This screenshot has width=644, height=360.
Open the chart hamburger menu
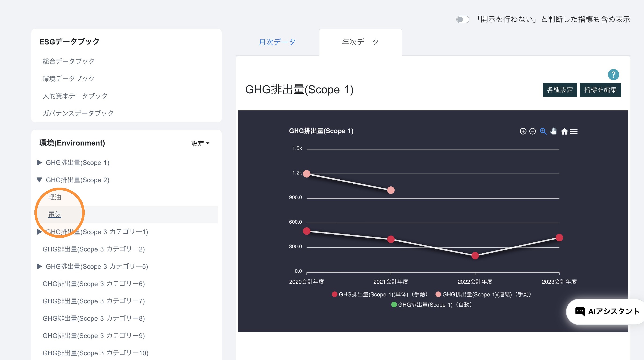point(574,131)
